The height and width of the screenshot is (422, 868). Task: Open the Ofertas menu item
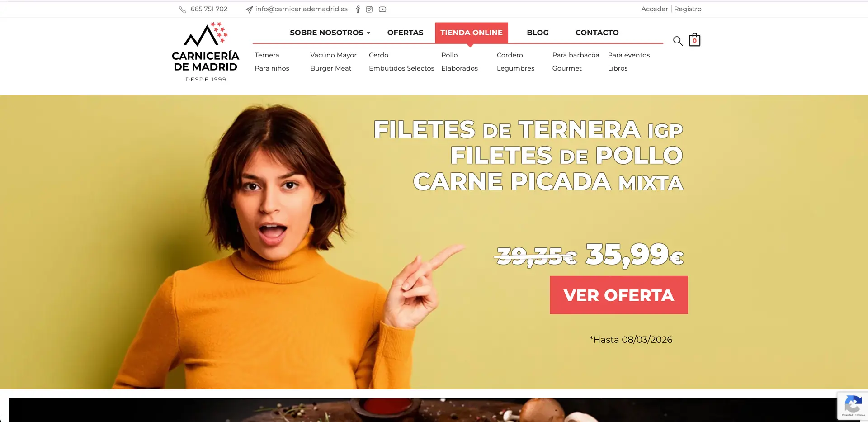click(x=405, y=33)
